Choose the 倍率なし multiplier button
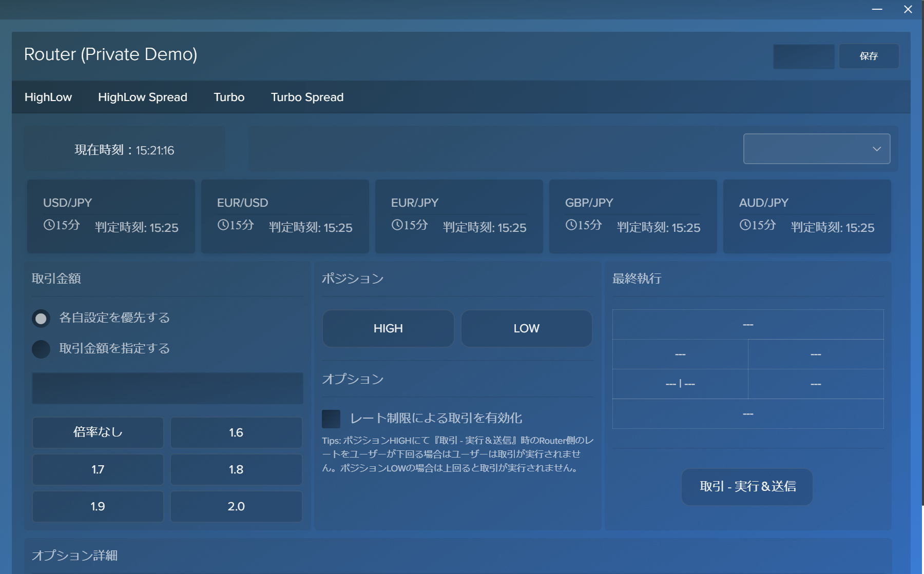This screenshot has height=574, width=924. [x=98, y=432]
